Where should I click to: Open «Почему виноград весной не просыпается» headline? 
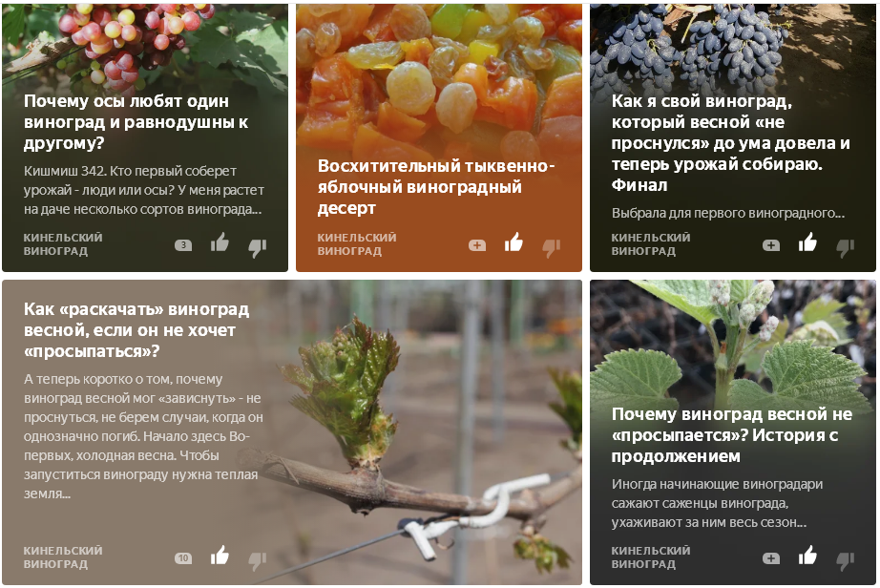coord(732,435)
